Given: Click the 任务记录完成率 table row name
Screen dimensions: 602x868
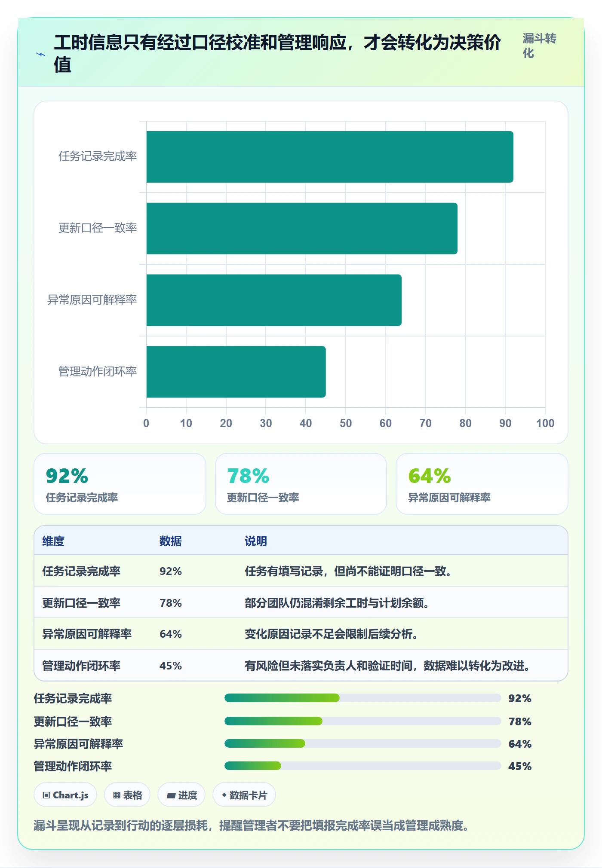Looking at the screenshot, I should 81,571.
